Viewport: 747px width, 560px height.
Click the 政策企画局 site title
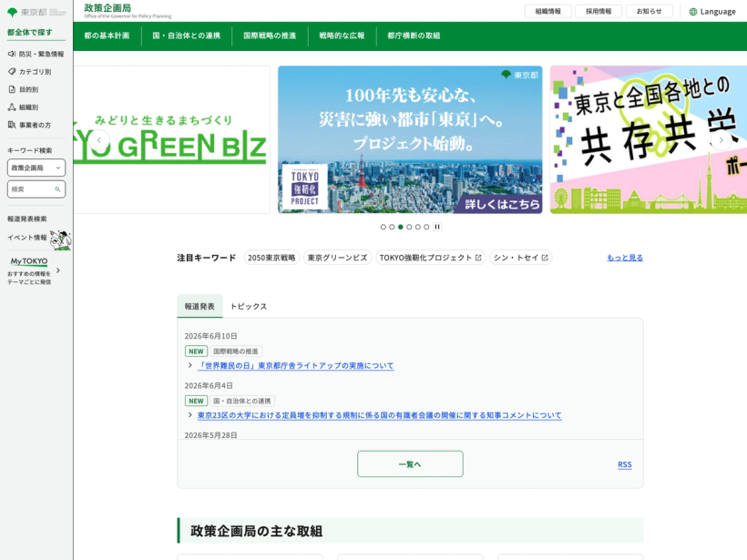pos(107,8)
